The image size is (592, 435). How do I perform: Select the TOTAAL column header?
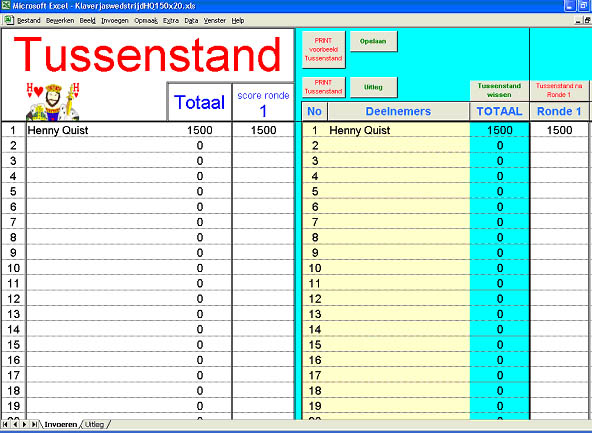point(499,111)
